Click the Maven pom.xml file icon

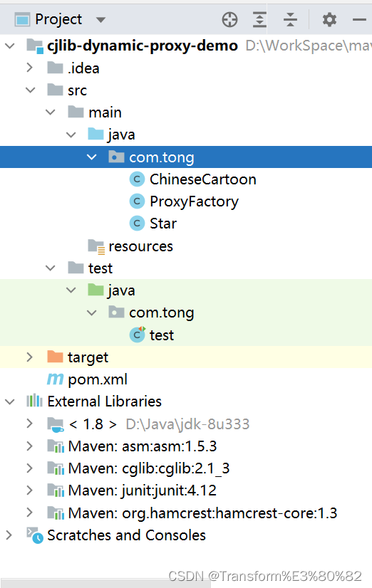tap(55, 379)
